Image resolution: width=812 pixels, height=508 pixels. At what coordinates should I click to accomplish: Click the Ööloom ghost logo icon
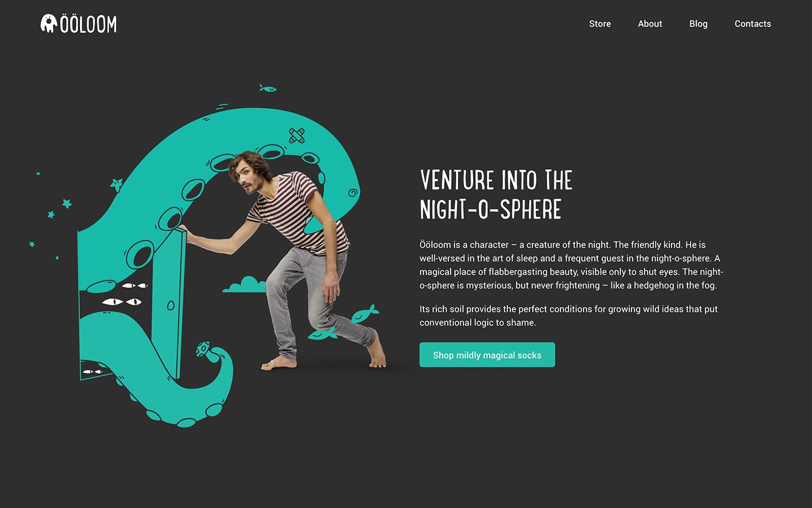point(49,24)
